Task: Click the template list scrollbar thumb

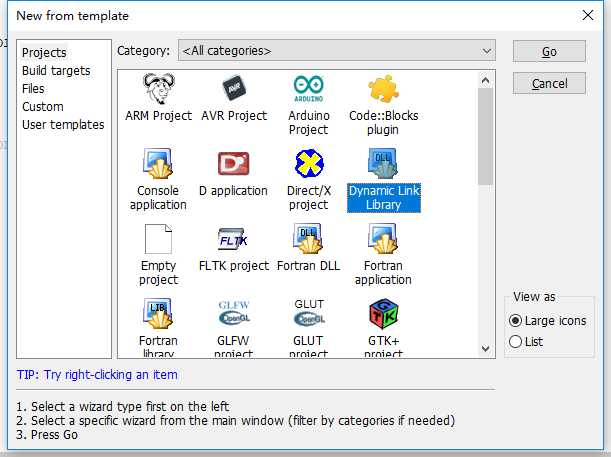Action: 485,136
